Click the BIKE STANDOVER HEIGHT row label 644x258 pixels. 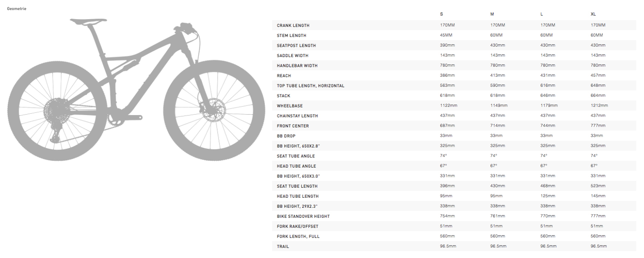pyautogui.click(x=303, y=216)
